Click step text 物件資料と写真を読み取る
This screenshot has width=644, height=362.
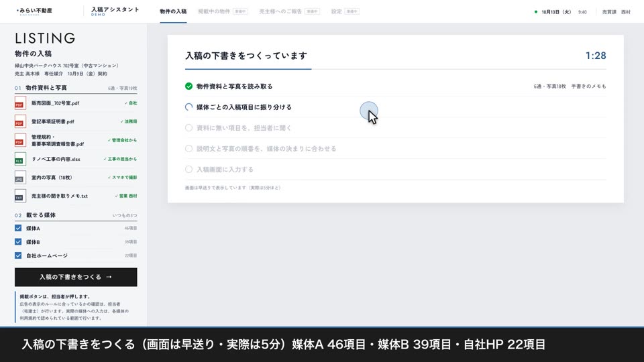pos(235,86)
